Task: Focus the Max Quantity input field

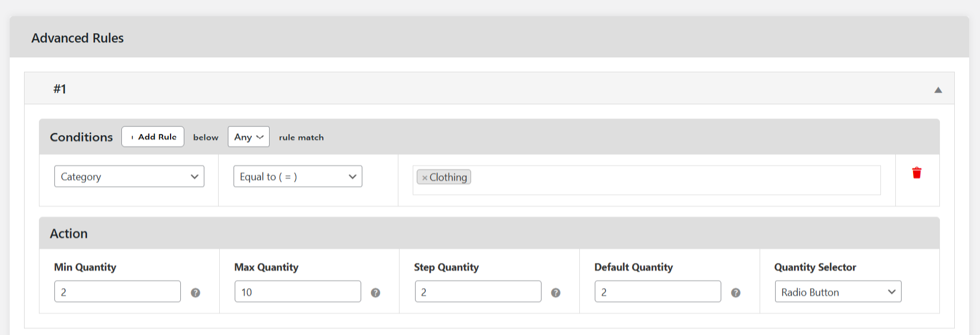Action: (x=298, y=291)
